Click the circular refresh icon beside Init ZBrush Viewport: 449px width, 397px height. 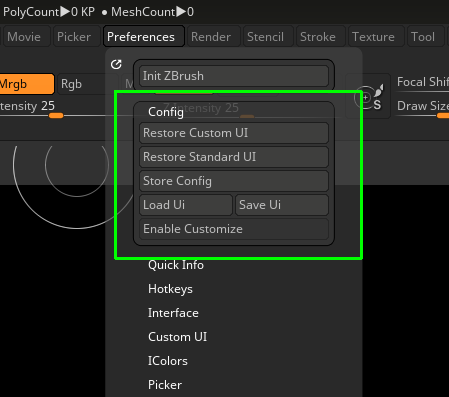click(116, 64)
